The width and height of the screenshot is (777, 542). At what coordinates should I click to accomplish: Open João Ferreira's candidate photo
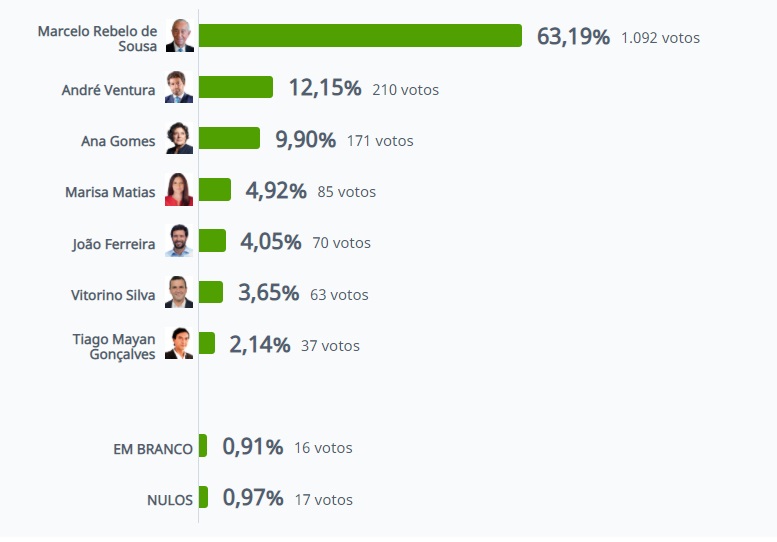click(179, 241)
